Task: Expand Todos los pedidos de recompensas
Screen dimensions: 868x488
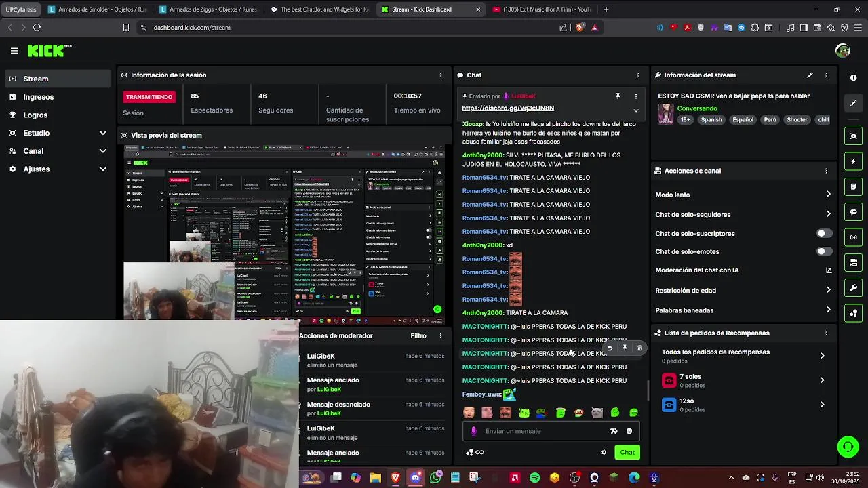Action: click(x=822, y=356)
